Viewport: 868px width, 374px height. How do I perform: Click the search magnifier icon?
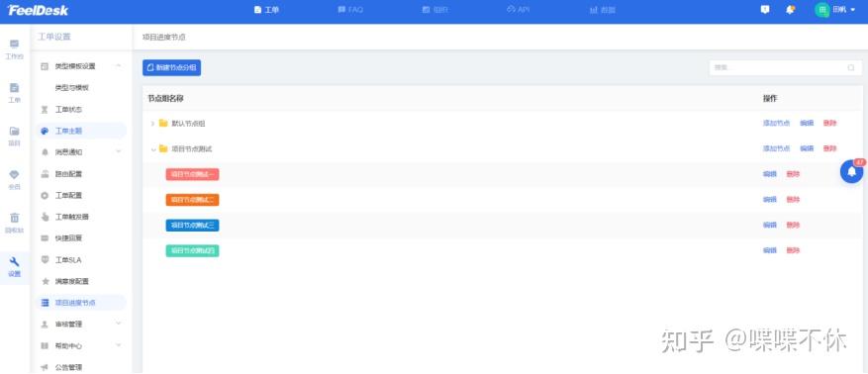pyautogui.click(x=851, y=67)
